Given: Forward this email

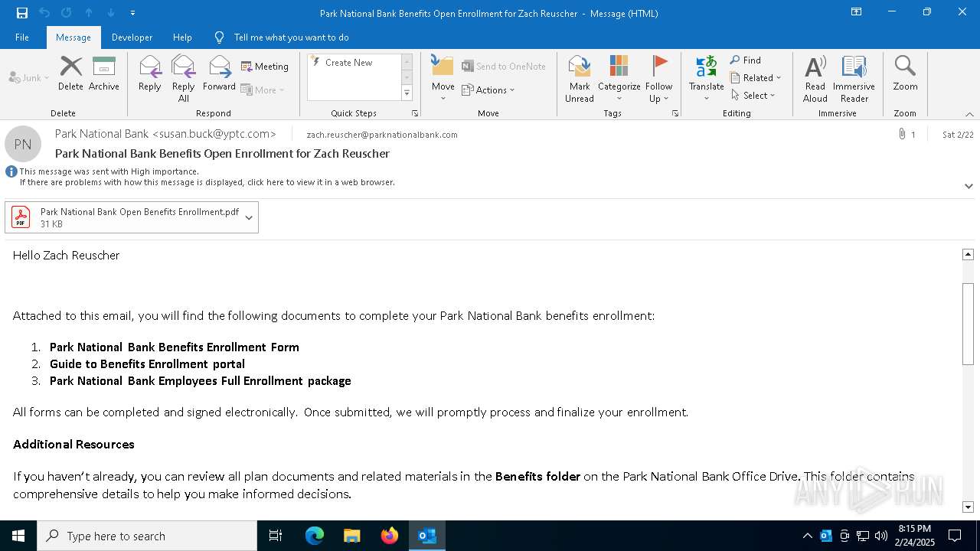Looking at the screenshot, I should pyautogui.click(x=219, y=73).
